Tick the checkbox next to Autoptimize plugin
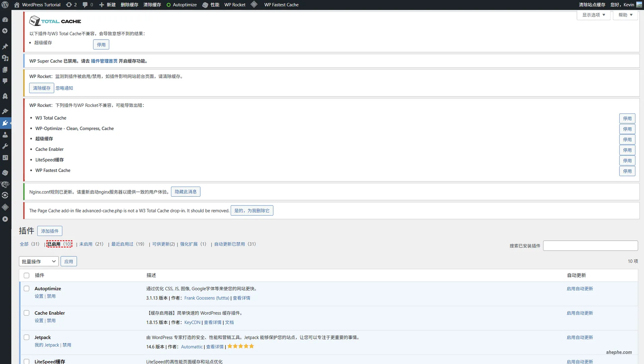This screenshot has width=644, height=364. pos(26,289)
